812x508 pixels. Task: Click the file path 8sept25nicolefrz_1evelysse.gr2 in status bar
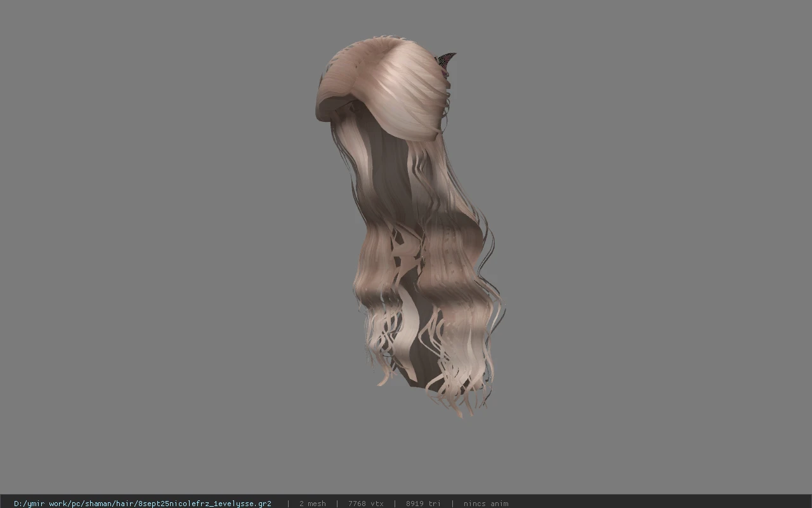[x=143, y=504]
